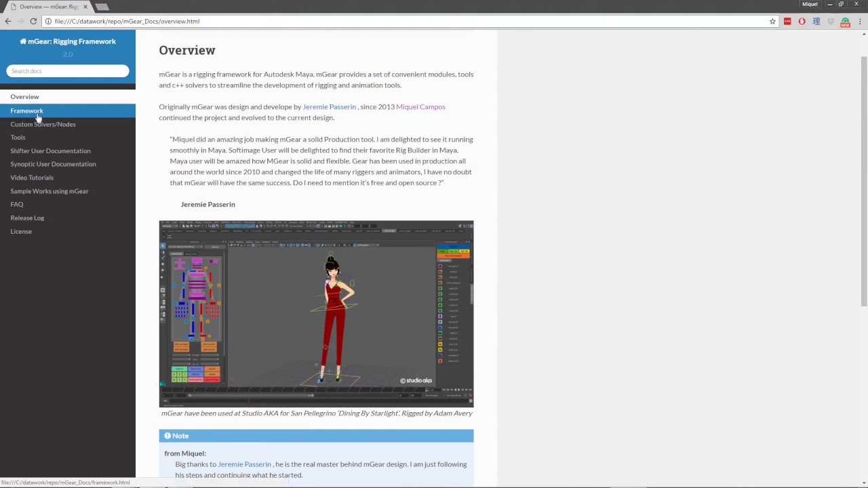Image resolution: width=868 pixels, height=488 pixels.
Task: Click the Note info icon
Action: tap(167, 436)
